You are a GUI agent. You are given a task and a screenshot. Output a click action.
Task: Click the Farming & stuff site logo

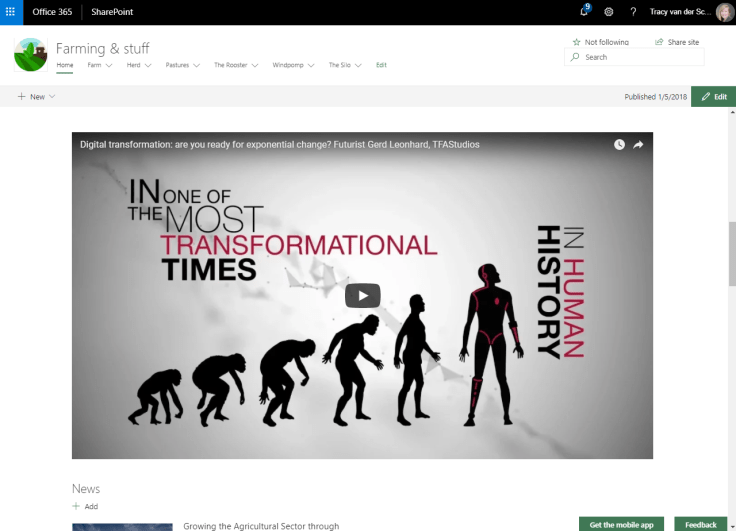[30, 55]
